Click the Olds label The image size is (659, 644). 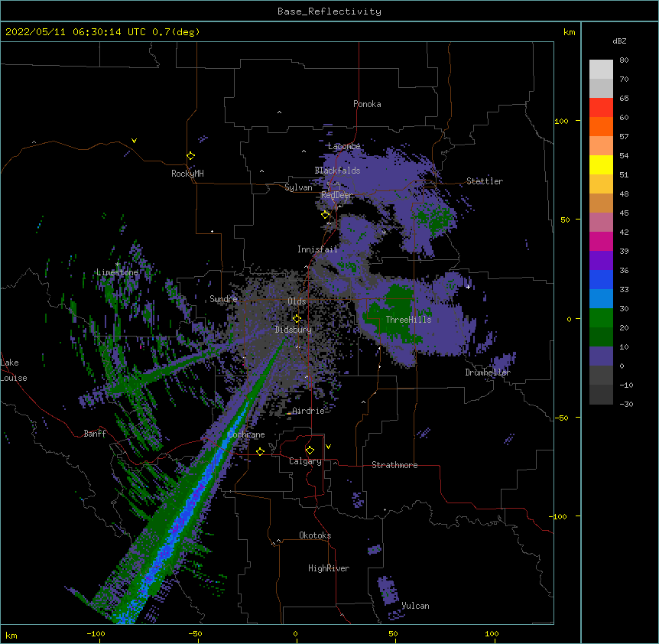(297, 301)
